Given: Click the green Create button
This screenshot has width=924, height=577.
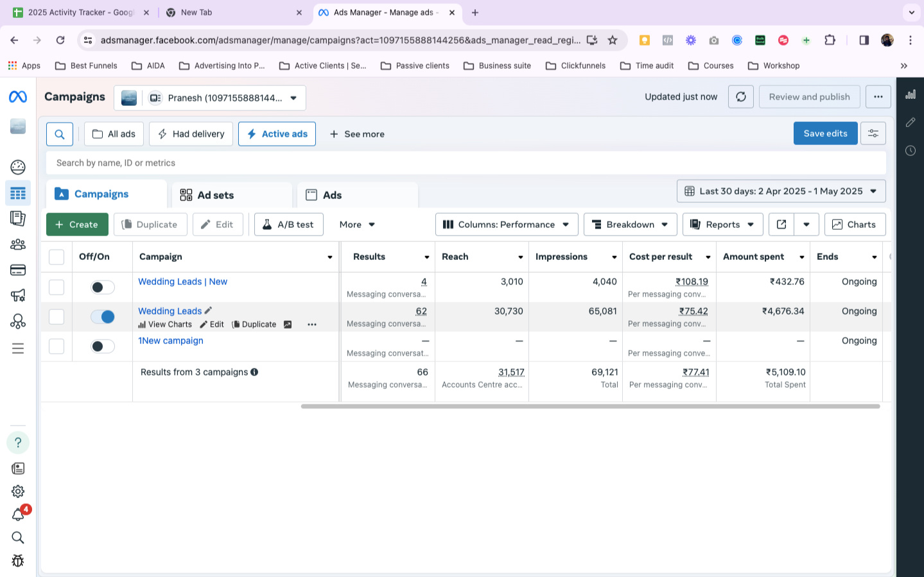Looking at the screenshot, I should [x=77, y=225].
